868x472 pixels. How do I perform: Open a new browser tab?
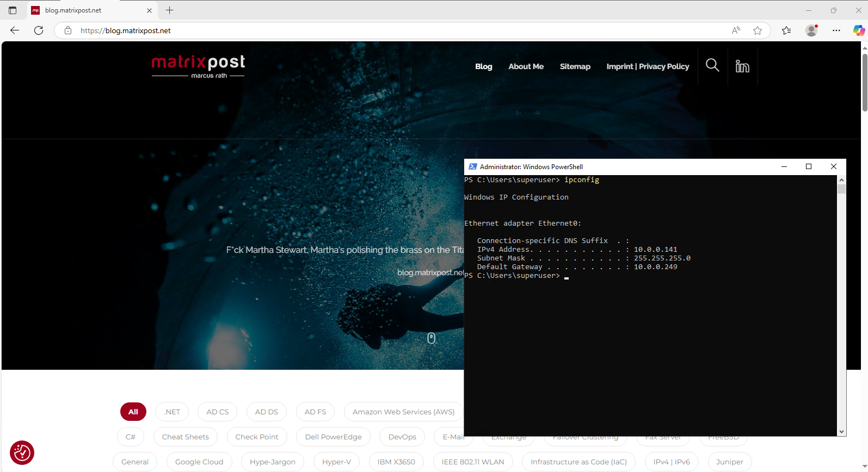click(170, 10)
